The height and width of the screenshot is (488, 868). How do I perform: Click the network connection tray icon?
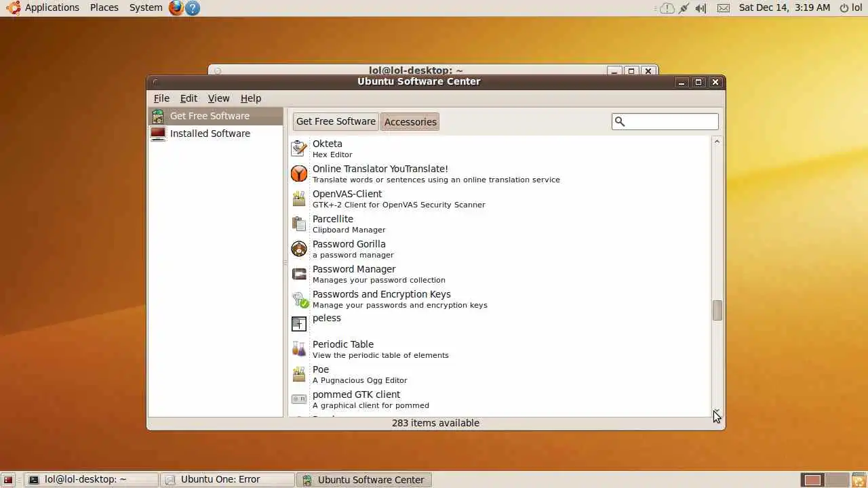(x=684, y=8)
